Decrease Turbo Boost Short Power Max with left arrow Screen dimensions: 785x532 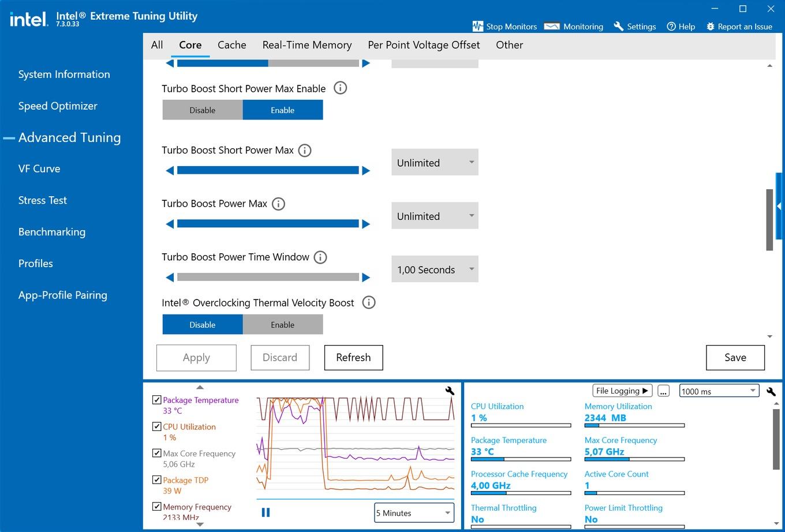(x=170, y=171)
